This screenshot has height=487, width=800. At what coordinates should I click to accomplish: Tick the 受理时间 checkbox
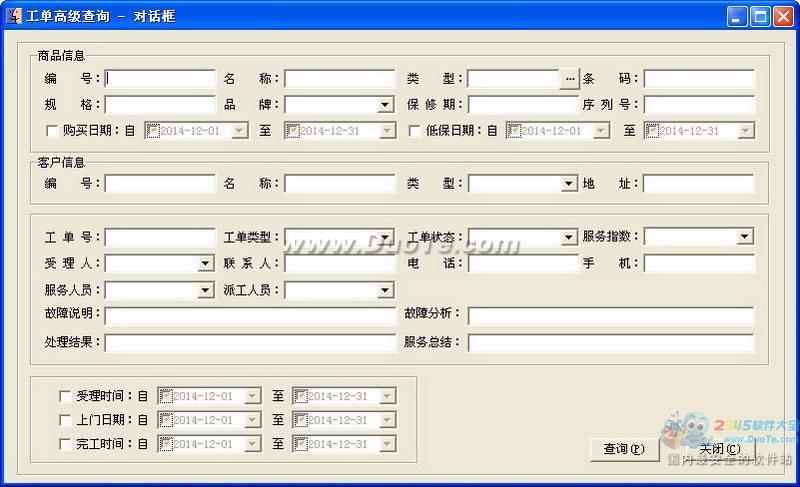65,396
